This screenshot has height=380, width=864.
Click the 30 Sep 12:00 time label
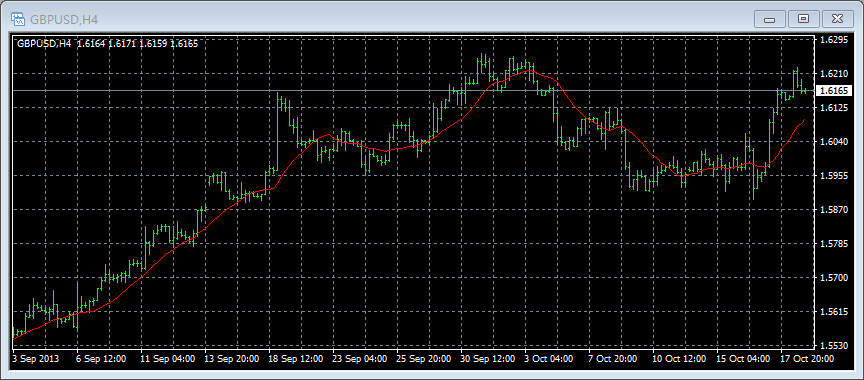(488, 359)
